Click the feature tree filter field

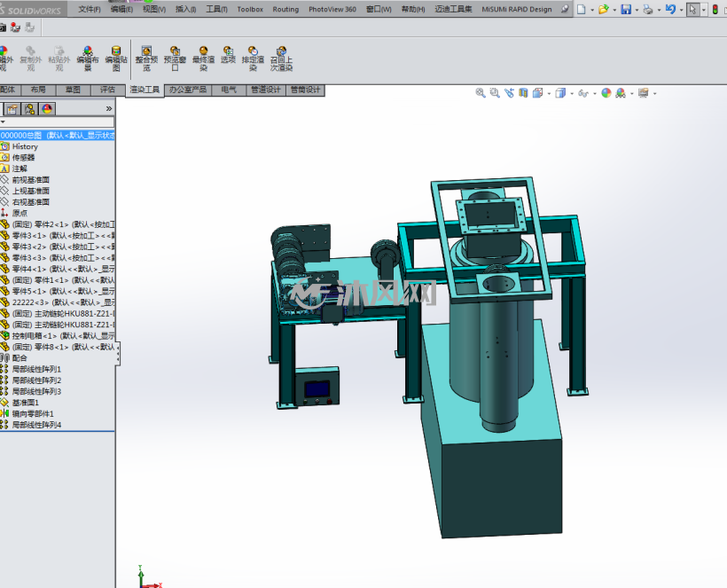pyautogui.click(x=57, y=122)
